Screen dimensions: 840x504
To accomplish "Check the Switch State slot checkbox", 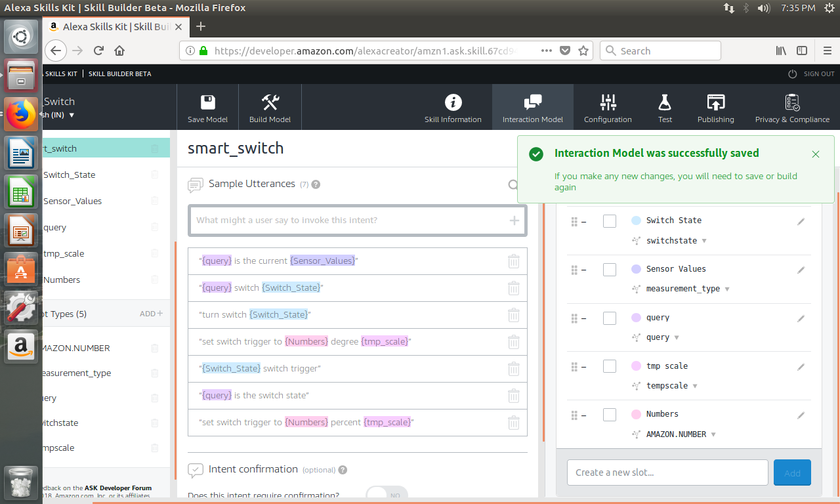I will pos(610,221).
